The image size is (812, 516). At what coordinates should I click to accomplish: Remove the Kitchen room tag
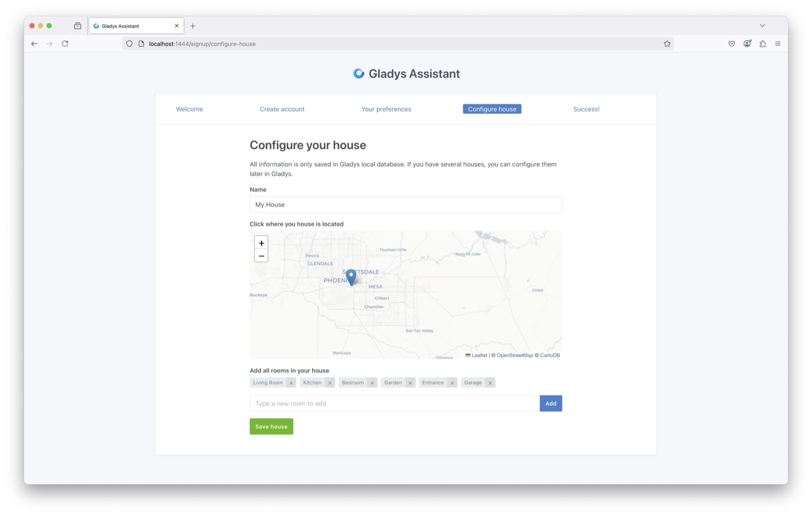click(330, 382)
